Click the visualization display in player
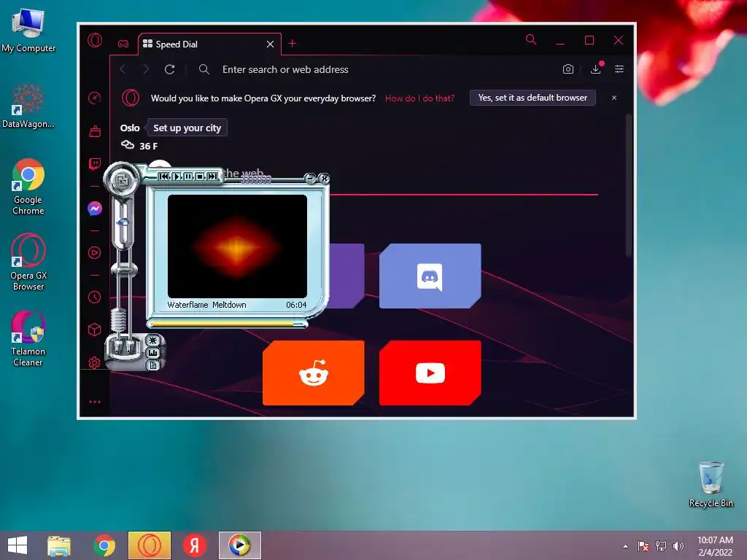 pos(237,246)
